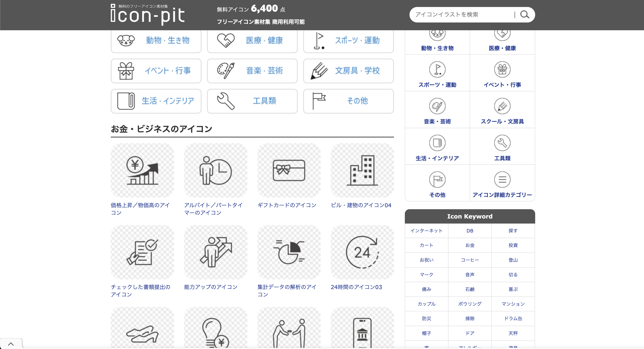Open the 医療・健康 category card
The width and height of the screenshot is (644, 349).
[x=252, y=41]
